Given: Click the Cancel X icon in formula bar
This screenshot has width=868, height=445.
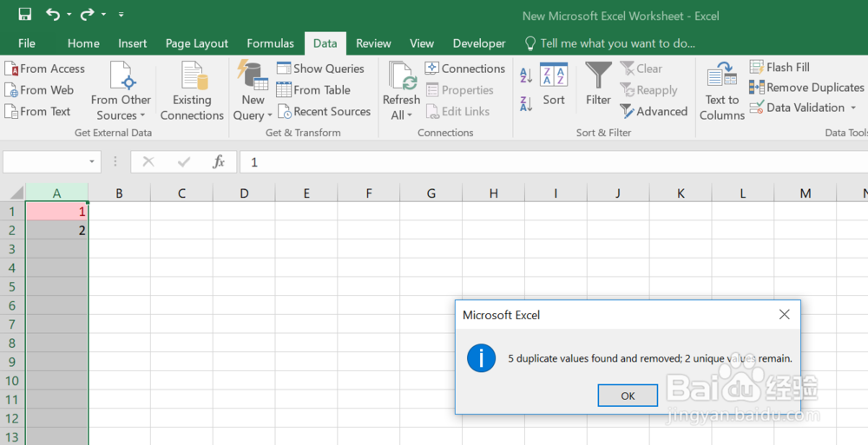Looking at the screenshot, I should coord(148,161).
